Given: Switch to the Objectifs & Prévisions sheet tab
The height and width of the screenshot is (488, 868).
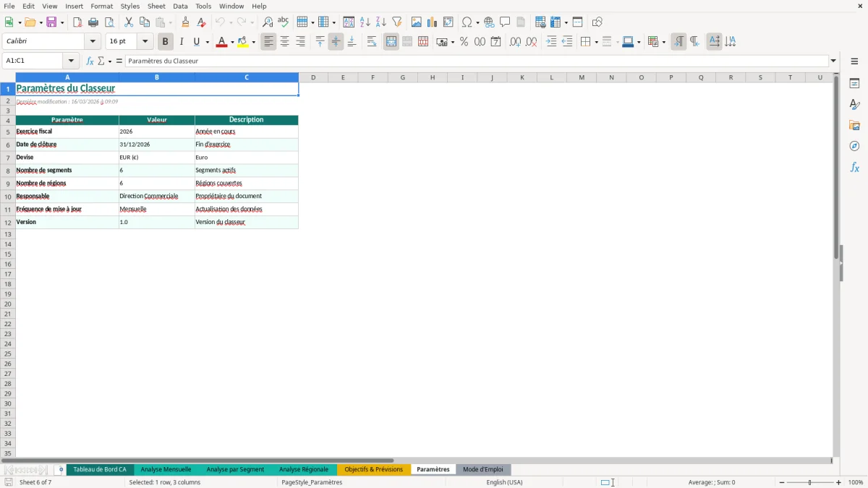Looking at the screenshot, I should 373,469.
